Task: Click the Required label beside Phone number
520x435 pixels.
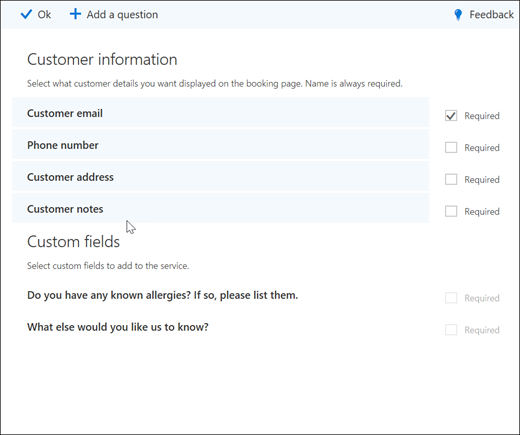Action: pyautogui.click(x=482, y=148)
